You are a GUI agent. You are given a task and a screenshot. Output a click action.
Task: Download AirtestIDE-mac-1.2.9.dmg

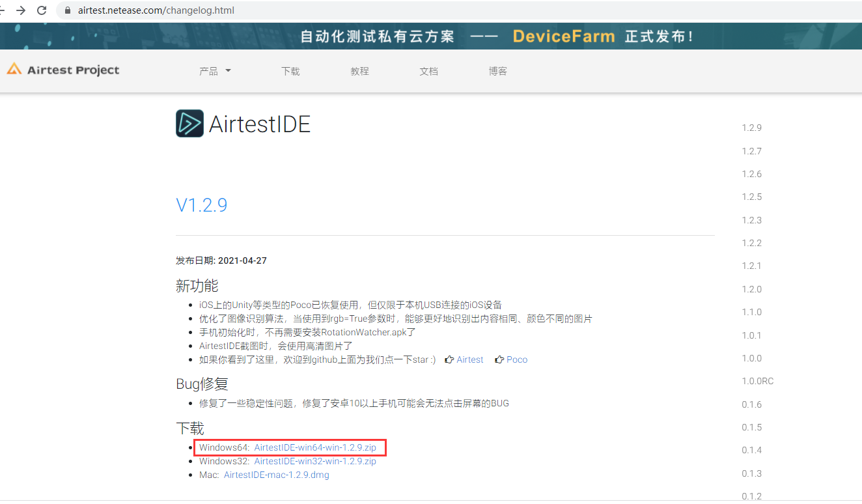click(277, 475)
